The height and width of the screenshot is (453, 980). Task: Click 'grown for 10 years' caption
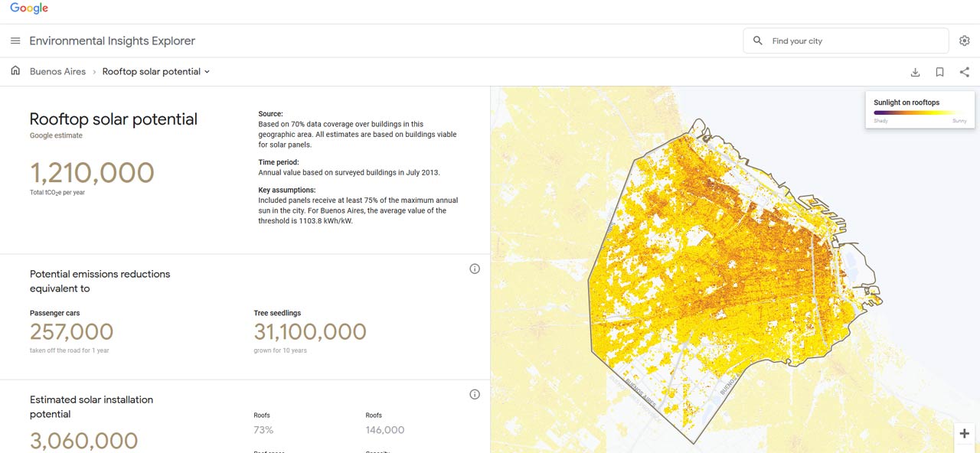point(280,350)
